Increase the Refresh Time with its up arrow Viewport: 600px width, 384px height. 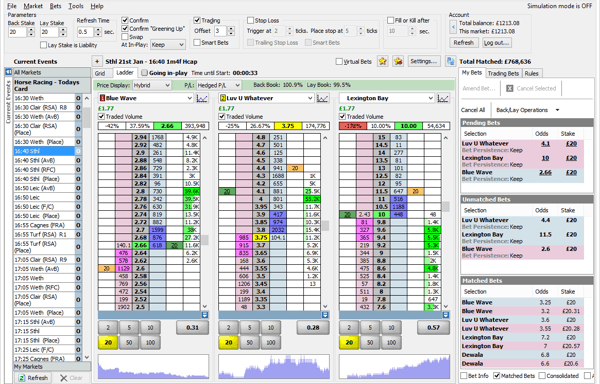(98, 29)
